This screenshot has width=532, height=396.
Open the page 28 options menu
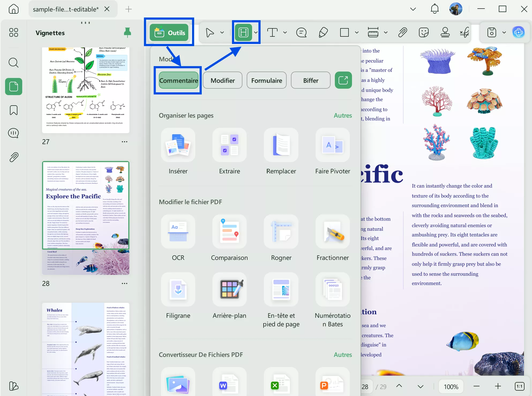coord(125,283)
